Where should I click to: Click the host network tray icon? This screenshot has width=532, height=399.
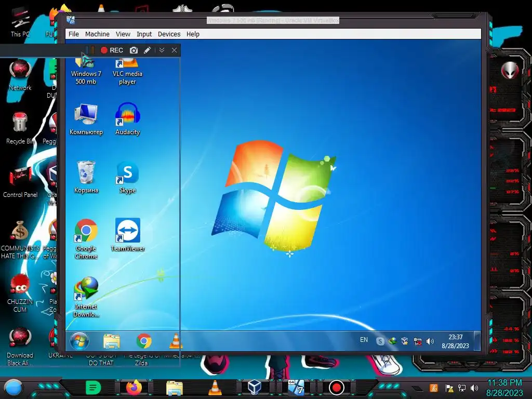pos(462,388)
